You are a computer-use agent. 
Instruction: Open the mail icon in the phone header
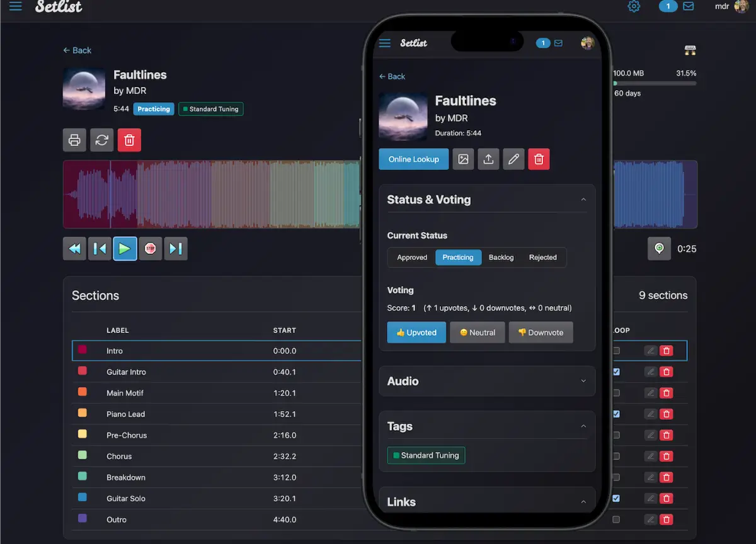point(558,43)
